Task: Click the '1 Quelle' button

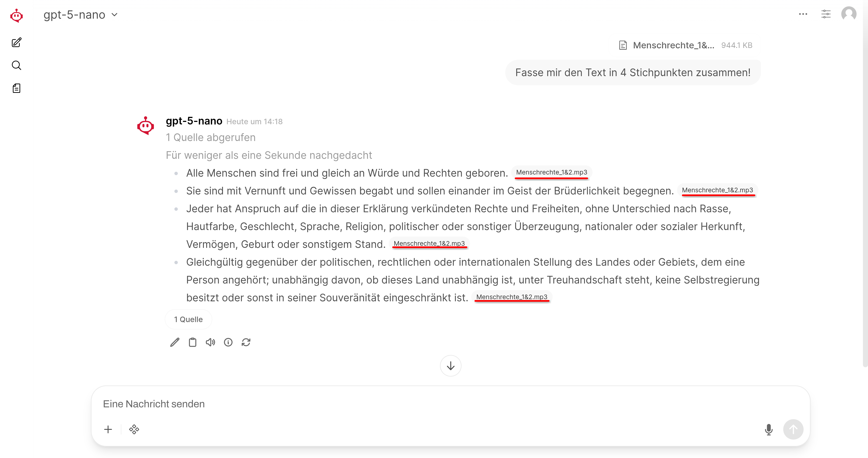Action: [188, 319]
